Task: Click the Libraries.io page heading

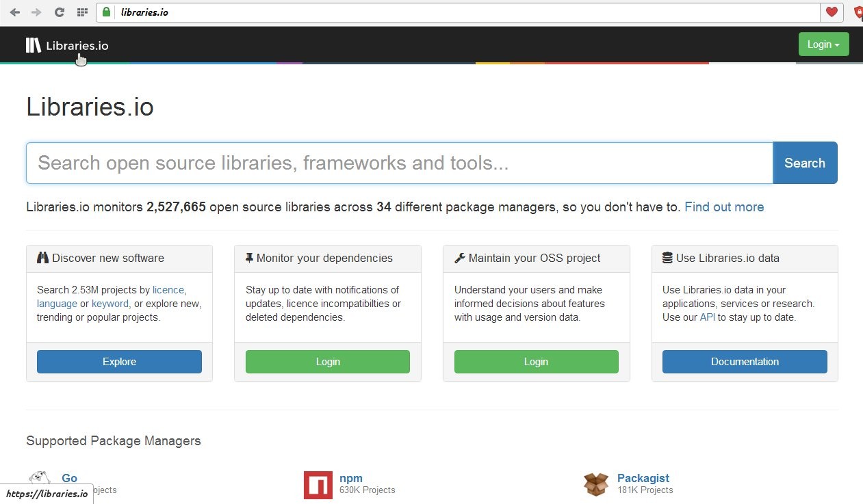Action: [90, 107]
